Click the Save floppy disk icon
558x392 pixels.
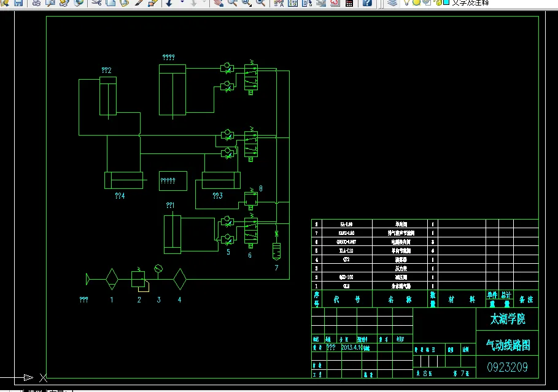(18, 3)
